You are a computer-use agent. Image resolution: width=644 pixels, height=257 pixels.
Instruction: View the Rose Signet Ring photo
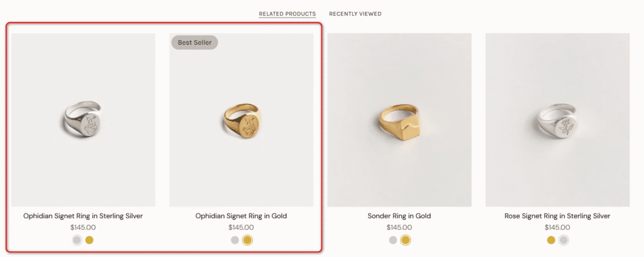557,120
